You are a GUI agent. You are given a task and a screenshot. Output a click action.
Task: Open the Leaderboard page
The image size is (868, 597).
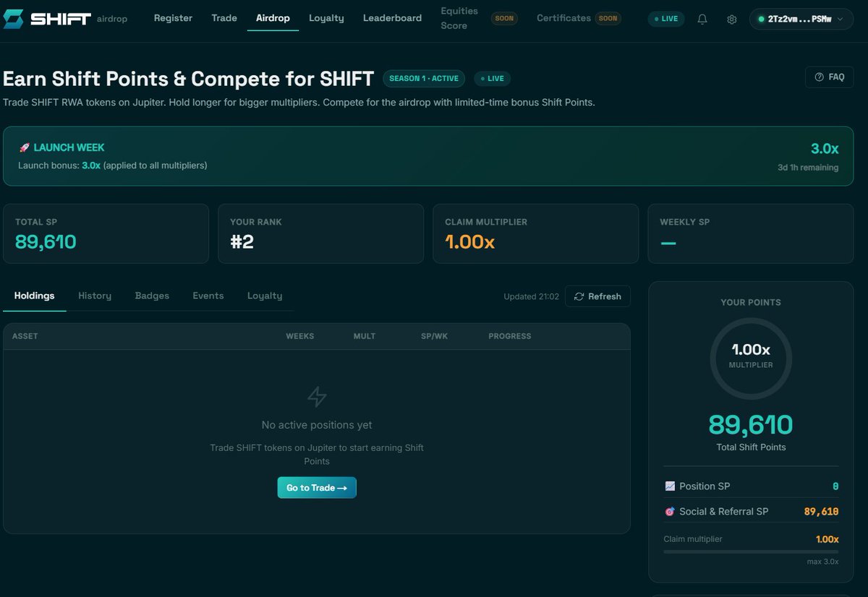392,18
